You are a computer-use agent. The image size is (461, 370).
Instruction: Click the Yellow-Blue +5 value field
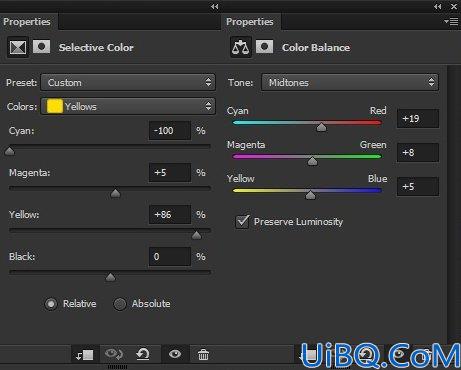[418, 186]
